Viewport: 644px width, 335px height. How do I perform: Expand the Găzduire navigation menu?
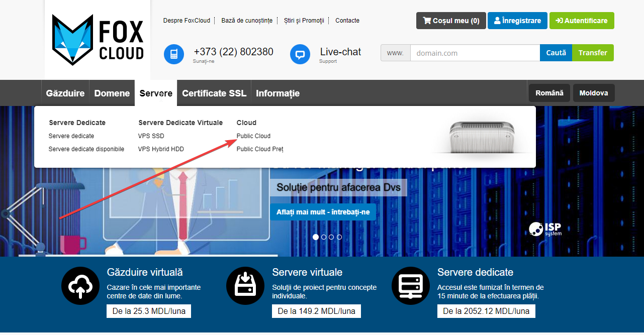(x=65, y=93)
